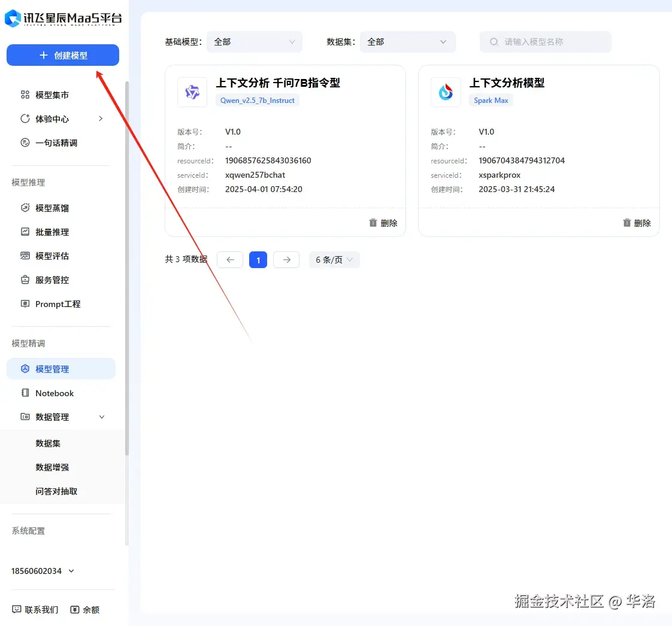Open the 数据集 filter dropdown
The height and width of the screenshot is (626, 672).
tap(407, 42)
